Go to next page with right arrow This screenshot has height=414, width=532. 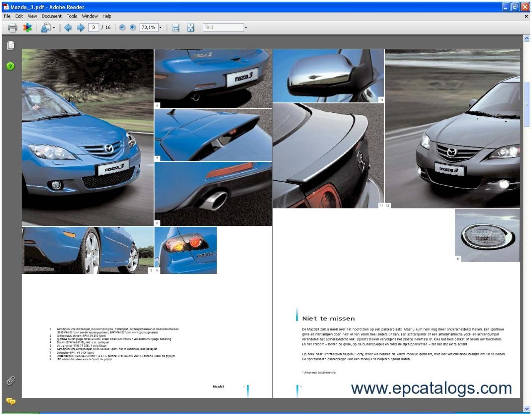point(81,28)
